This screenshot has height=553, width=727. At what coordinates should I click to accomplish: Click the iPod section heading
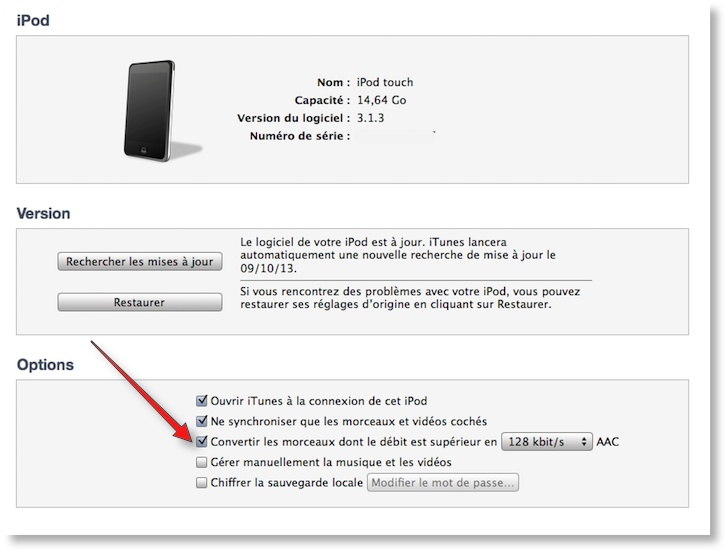tap(33, 20)
